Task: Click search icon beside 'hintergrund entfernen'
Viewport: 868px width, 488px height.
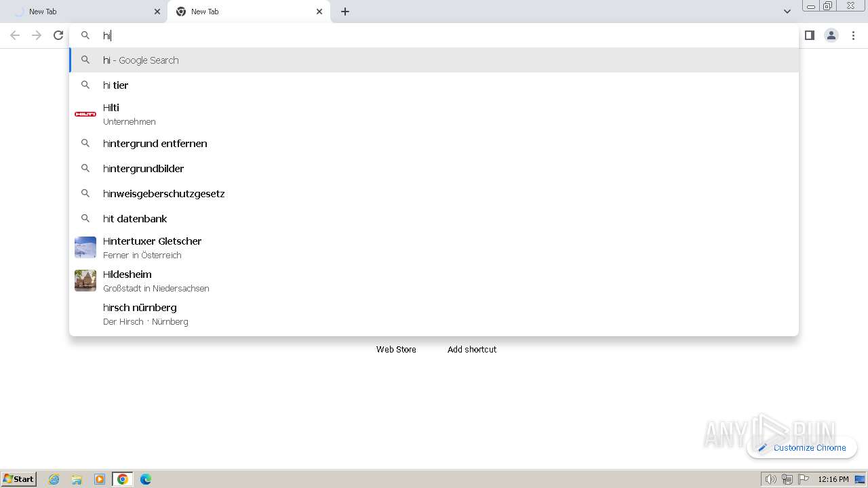Action: click(85, 143)
